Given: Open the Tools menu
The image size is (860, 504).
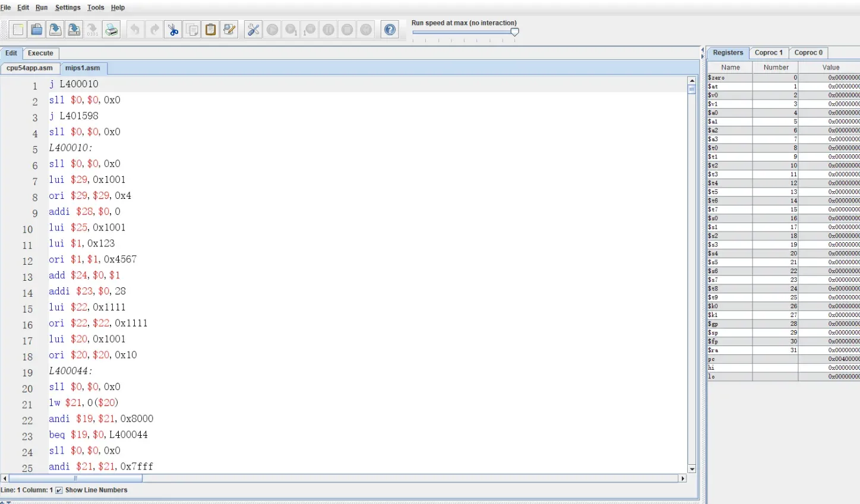Looking at the screenshot, I should pyautogui.click(x=96, y=8).
